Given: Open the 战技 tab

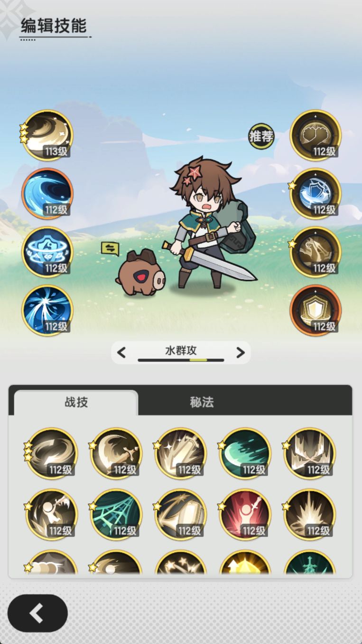Looking at the screenshot, I should pos(76,402).
